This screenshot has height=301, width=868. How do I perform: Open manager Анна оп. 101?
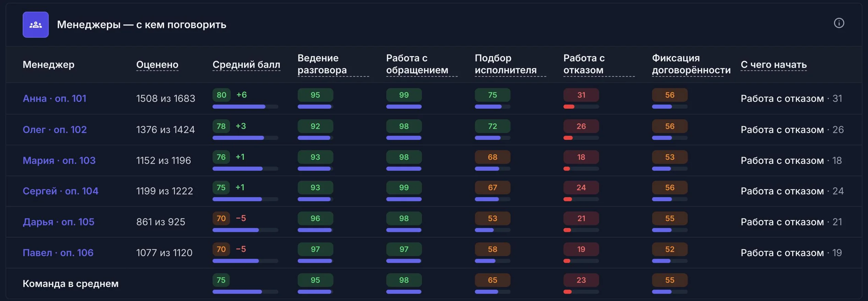point(54,98)
